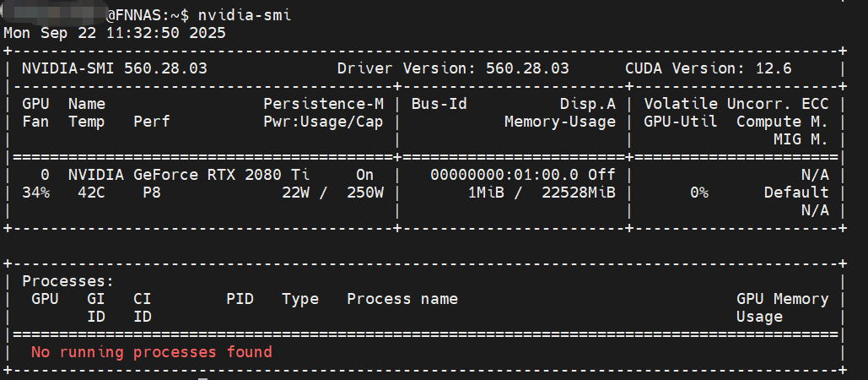
Task: Click the PID column header
Action: tap(240, 299)
